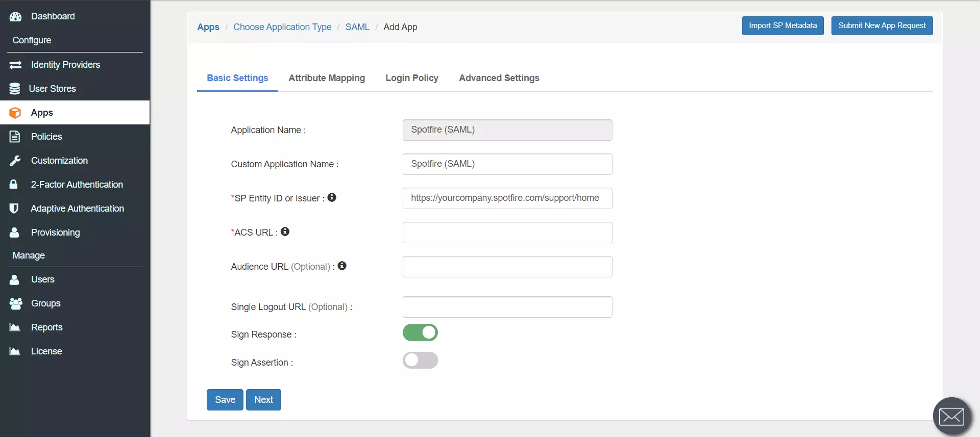The image size is (980, 437).
Task: Select Apps in the sidebar
Action: tap(75, 113)
